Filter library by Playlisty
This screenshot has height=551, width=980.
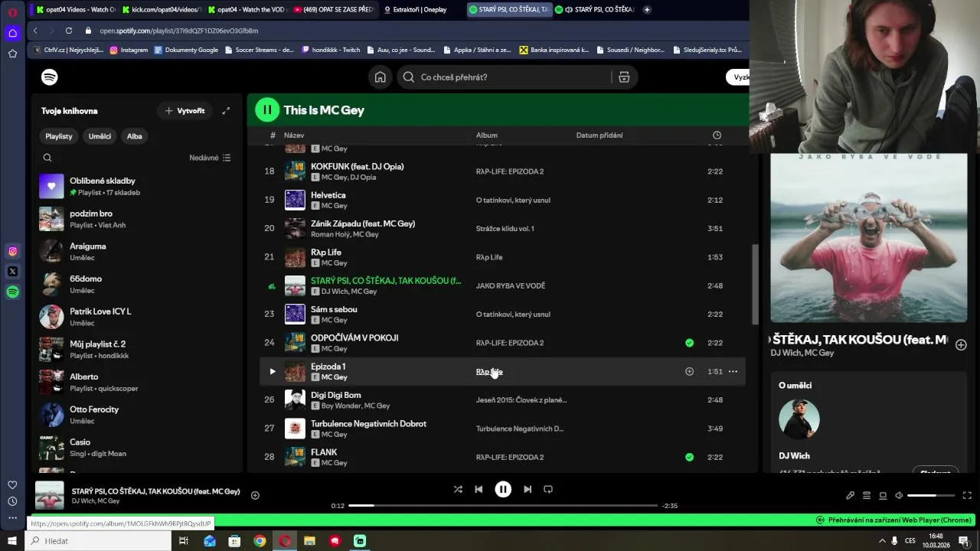point(59,136)
